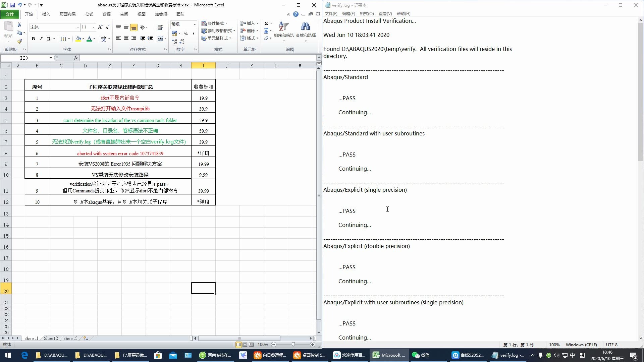Click the zoom out minus button
Viewport: 644px width, 362px height.
(x=274, y=345)
